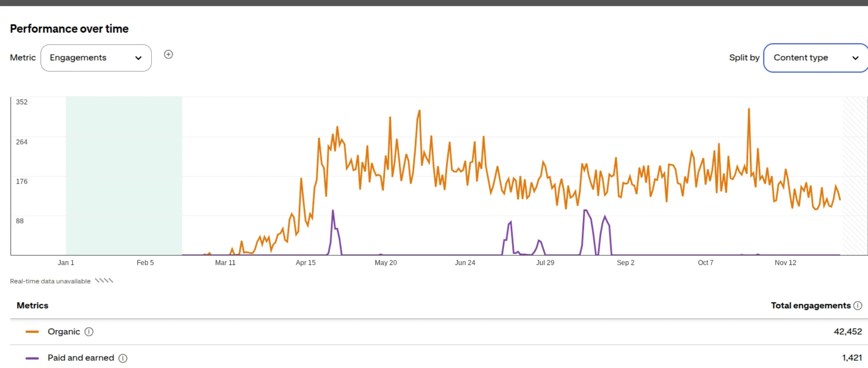868x368 pixels.
Task: Click the Sep 2 x-axis label
Action: tap(625, 263)
